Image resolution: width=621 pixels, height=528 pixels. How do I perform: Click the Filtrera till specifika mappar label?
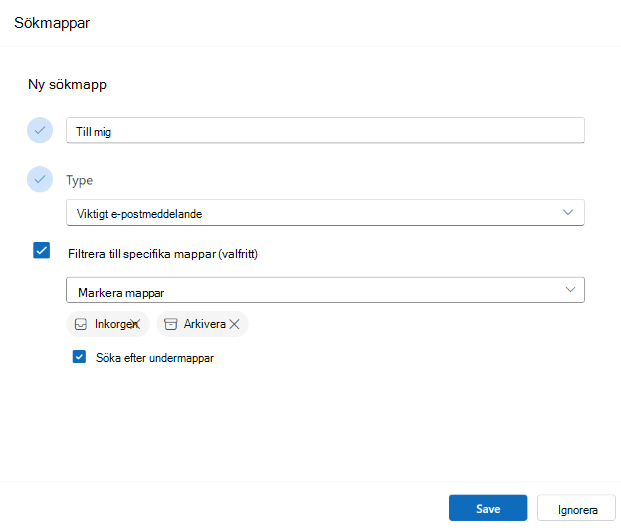(x=163, y=254)
